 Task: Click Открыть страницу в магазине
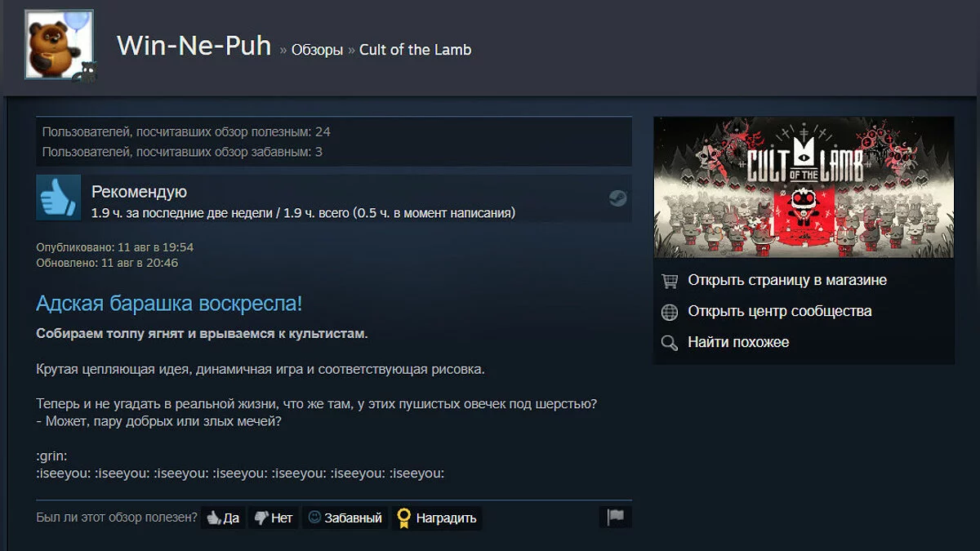(787, 280)
